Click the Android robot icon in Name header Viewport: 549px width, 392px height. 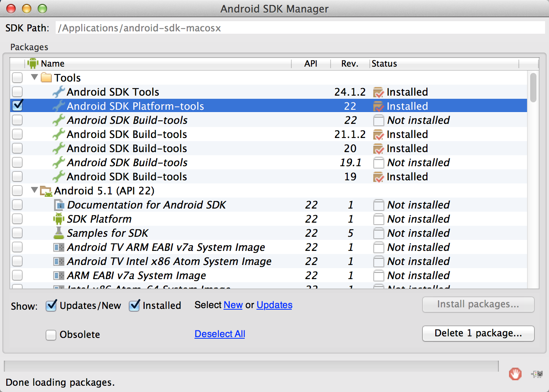(x=33, y=64)
